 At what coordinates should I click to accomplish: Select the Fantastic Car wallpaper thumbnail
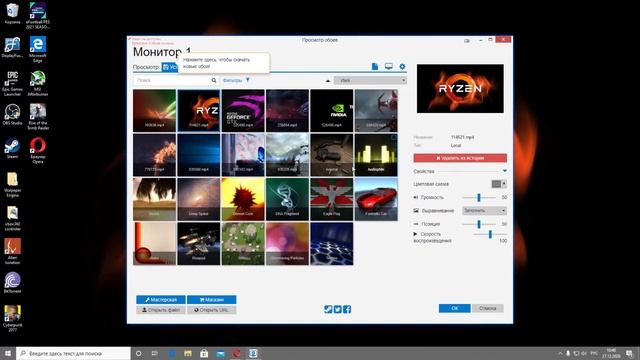376,200
